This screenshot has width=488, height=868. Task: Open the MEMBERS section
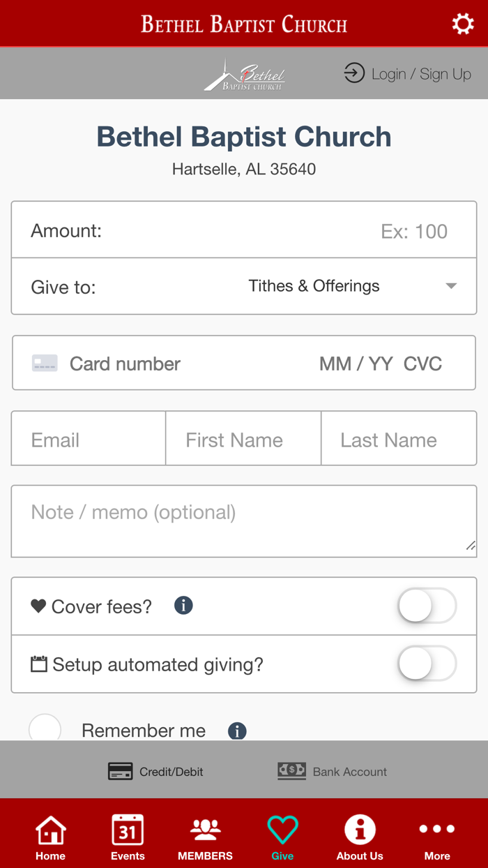pos(205,838)
